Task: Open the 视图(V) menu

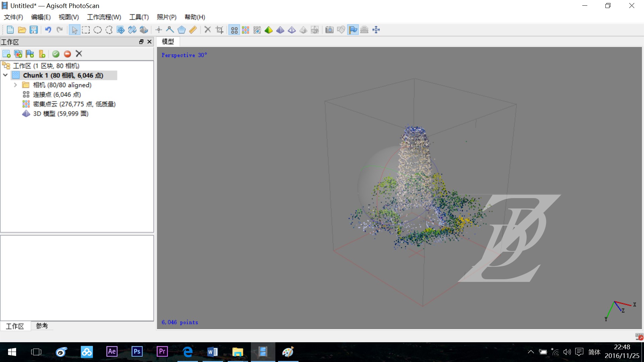Action: pyautogui.click(x=68, y=17)
